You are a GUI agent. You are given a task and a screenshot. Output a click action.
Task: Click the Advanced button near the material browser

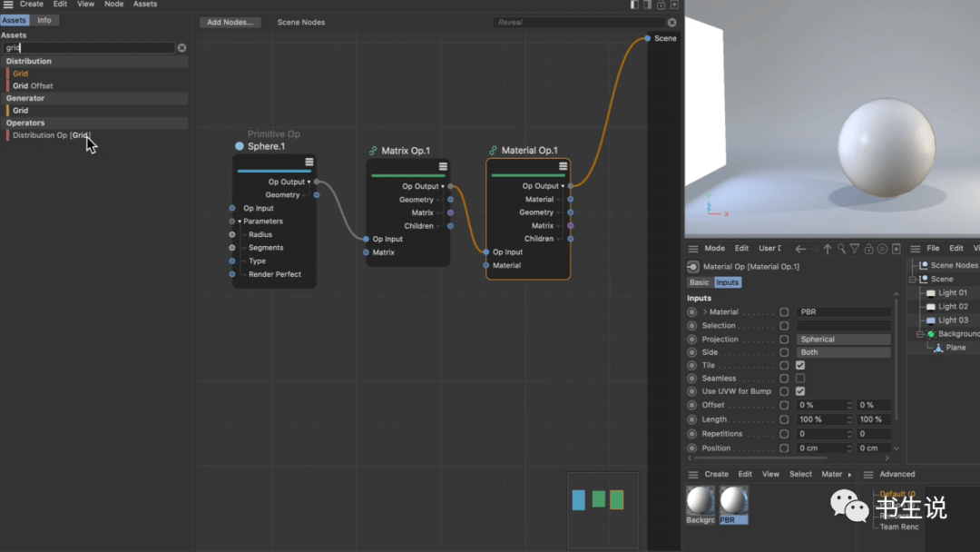click(897, 474)
